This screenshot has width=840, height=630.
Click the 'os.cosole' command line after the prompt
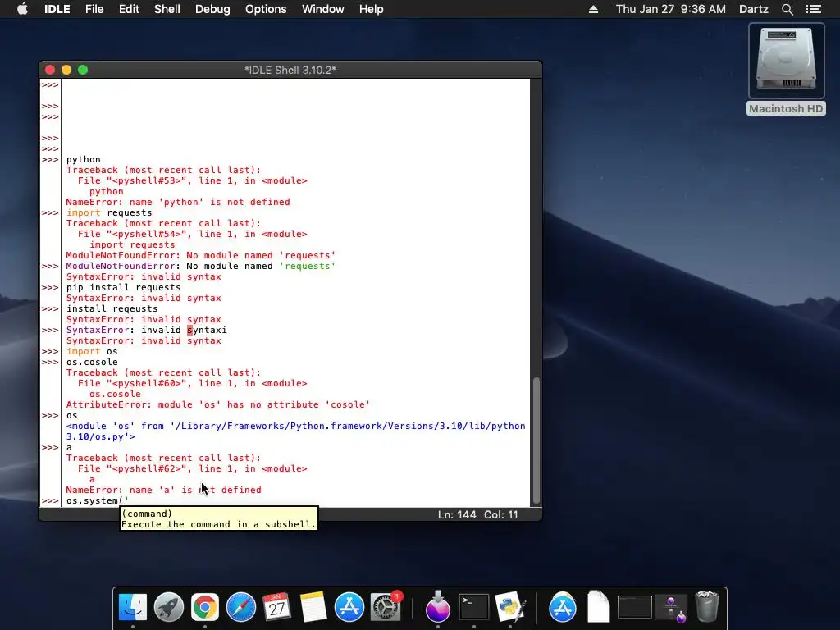tap(92, 362)
